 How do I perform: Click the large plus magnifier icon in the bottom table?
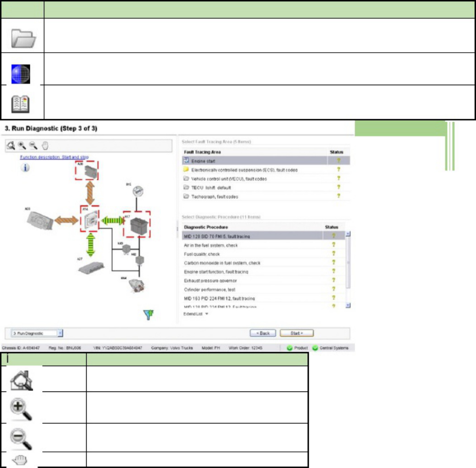tap(21, 409)
